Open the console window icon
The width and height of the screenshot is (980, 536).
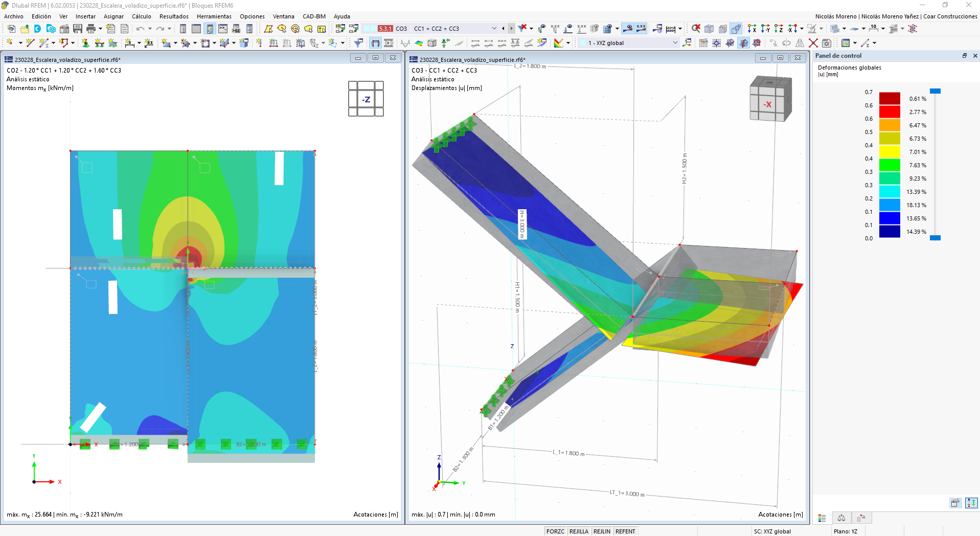click(x=223, y=29)
